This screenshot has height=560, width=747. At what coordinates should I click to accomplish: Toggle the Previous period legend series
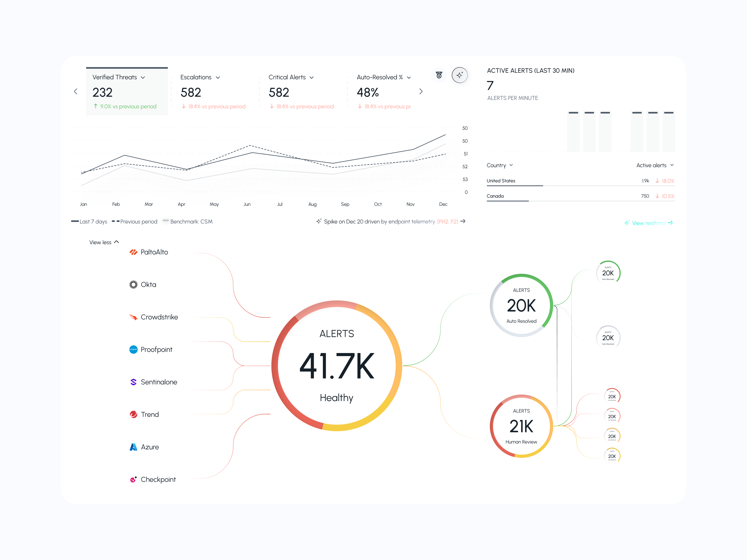click(x=135, y=221)
